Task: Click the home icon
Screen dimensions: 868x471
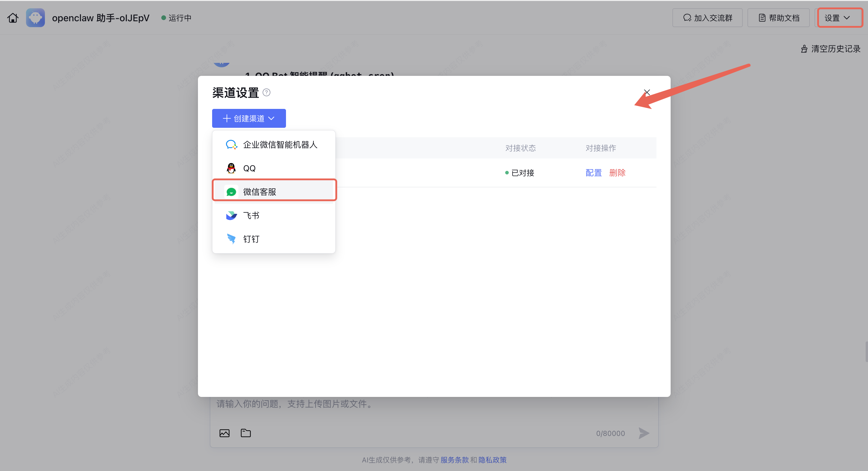Action: (13, 17)
